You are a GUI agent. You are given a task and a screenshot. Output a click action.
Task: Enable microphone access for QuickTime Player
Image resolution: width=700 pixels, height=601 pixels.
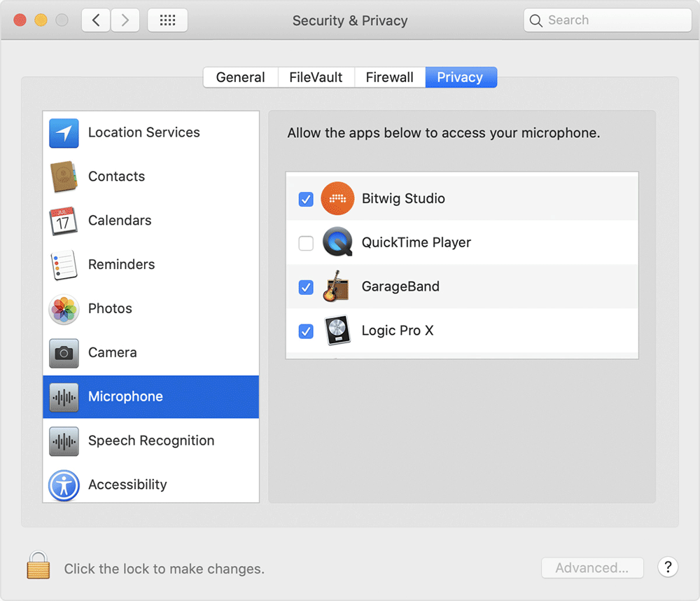coord(306,243)
